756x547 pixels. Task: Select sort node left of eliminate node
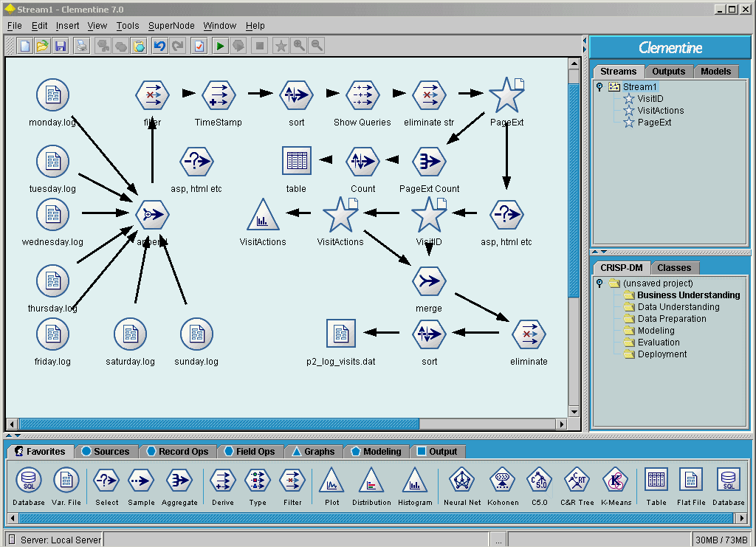point(429,334)
